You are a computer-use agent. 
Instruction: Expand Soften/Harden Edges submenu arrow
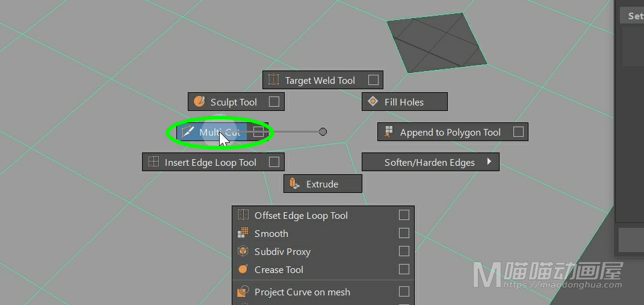489,162
